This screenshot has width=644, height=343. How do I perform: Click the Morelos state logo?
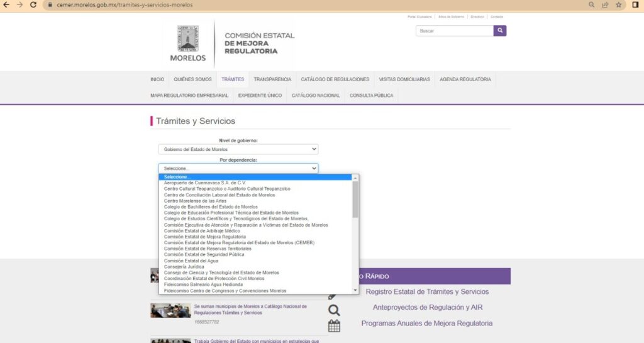[x=188, y=43]
